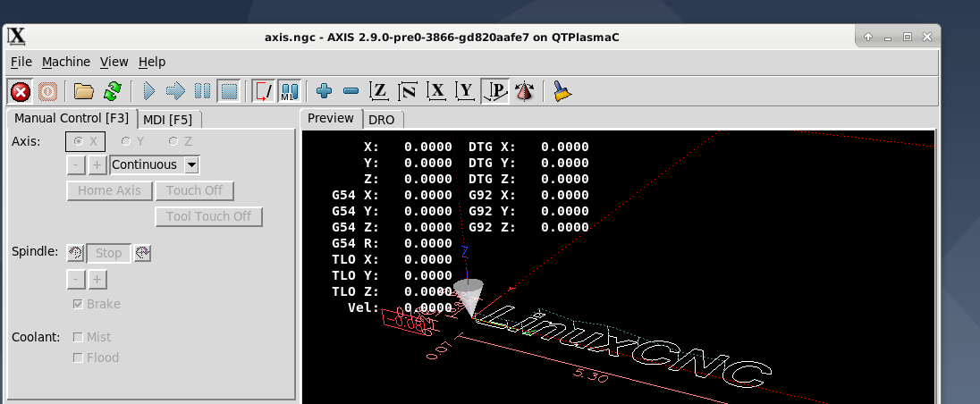The width and height of the screenshot is (980, 404).
Task: Open the Help menu
Action: click(152, 62)
